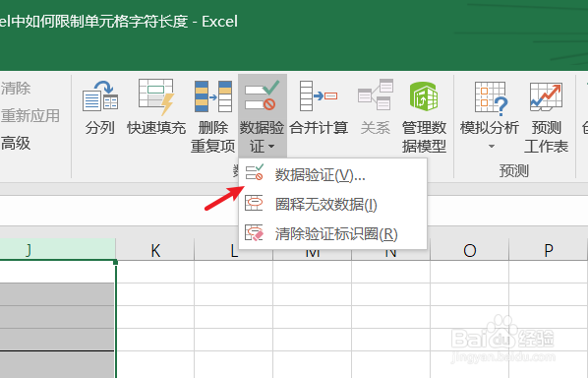The image size is (588, 378).
Task: Choose 清除验证标识圈(R) menu entry
Action: [333, 233]
